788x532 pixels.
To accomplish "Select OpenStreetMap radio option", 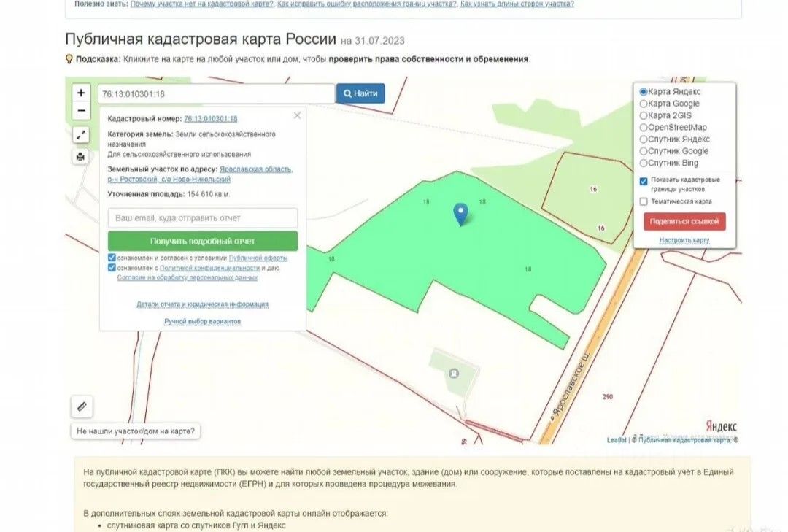I will pyautogui.click(x=644, y=127).
